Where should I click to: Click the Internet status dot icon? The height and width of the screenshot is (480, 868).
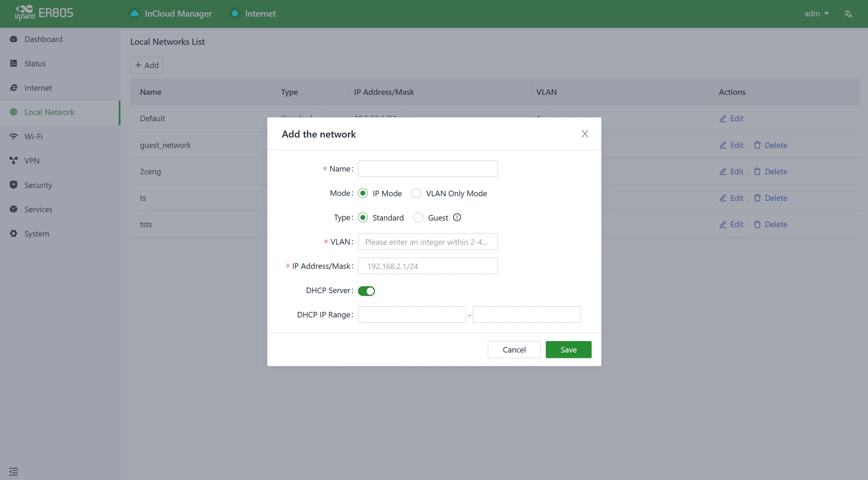(235, 14)
